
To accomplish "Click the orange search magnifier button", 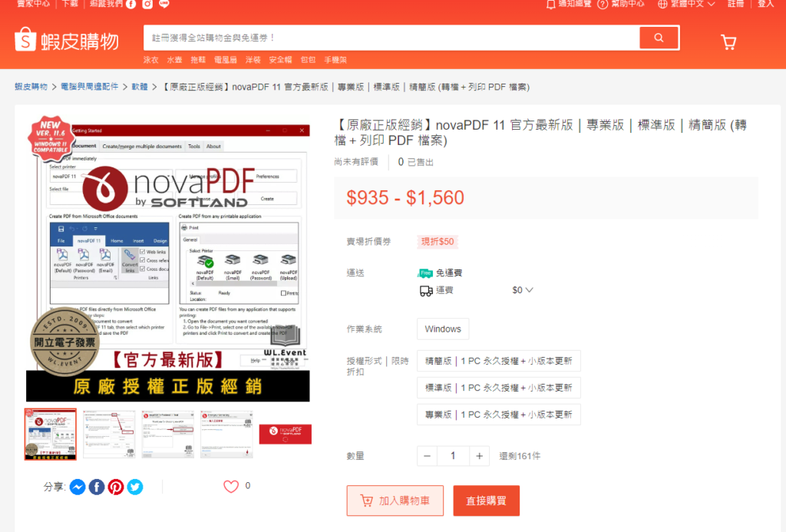I will pyautogui.click(x=659, y=38).
